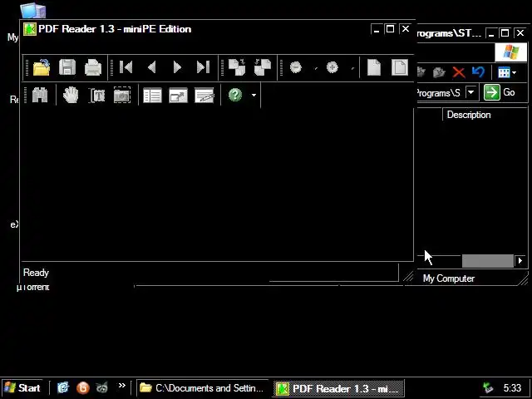Select the Hand tool
532x399 pixels.
tap(71, 95)
